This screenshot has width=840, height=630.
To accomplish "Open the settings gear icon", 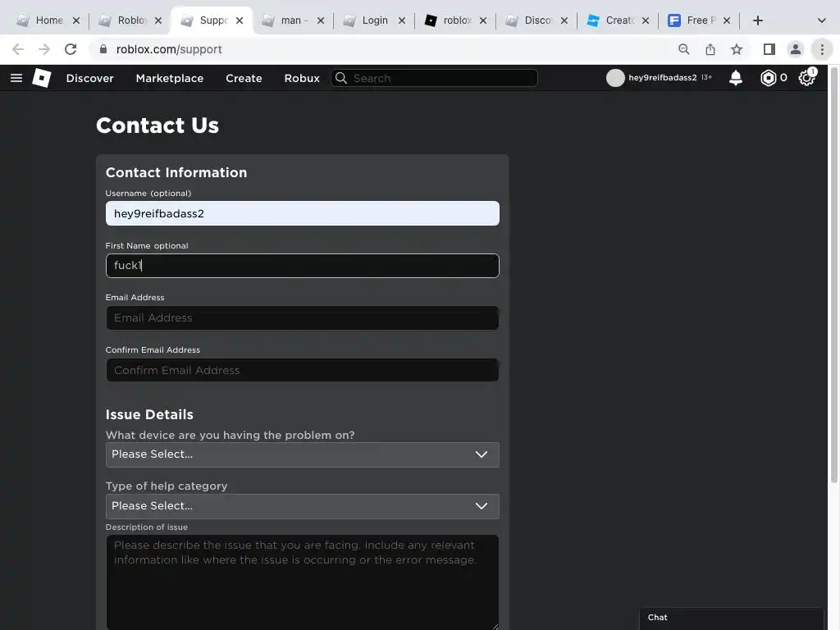I will 806,78.
